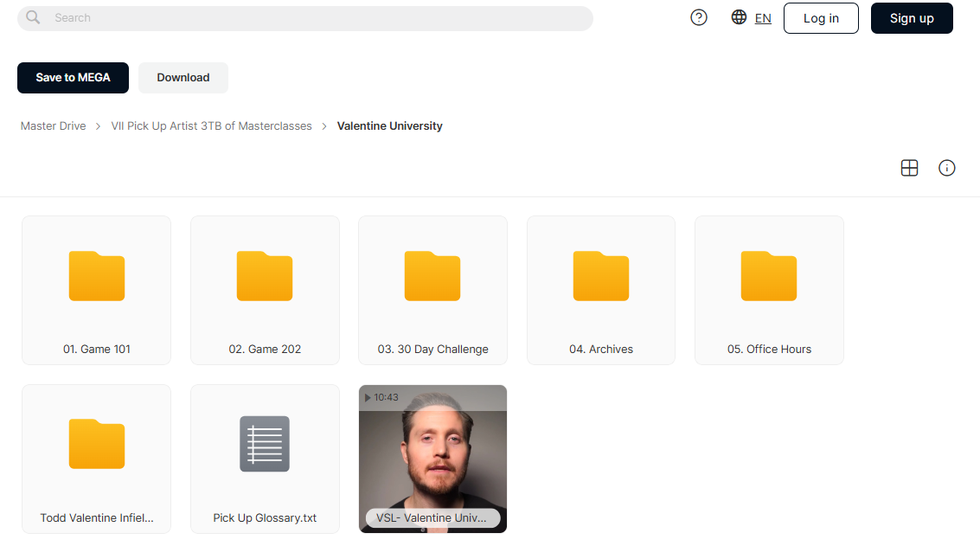Screen dimensions: 980x546
Task: Open the Pick Up Glossary text file icon
Action: (265, 444)
